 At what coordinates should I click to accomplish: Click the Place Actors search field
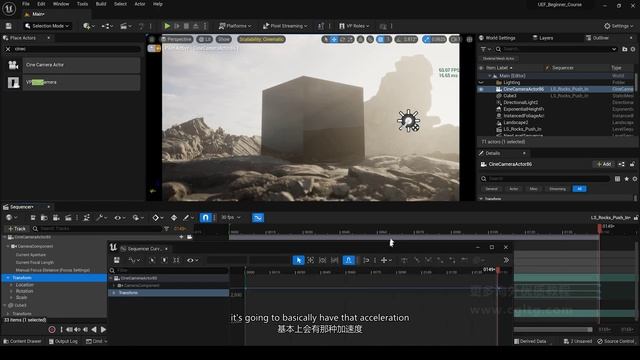tap(77, 49)
